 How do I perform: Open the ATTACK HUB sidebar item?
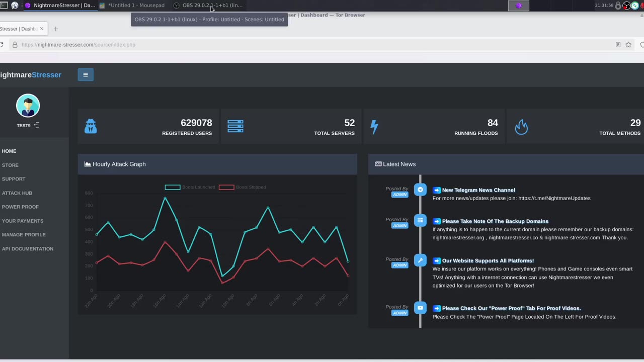tap(17, 193)
